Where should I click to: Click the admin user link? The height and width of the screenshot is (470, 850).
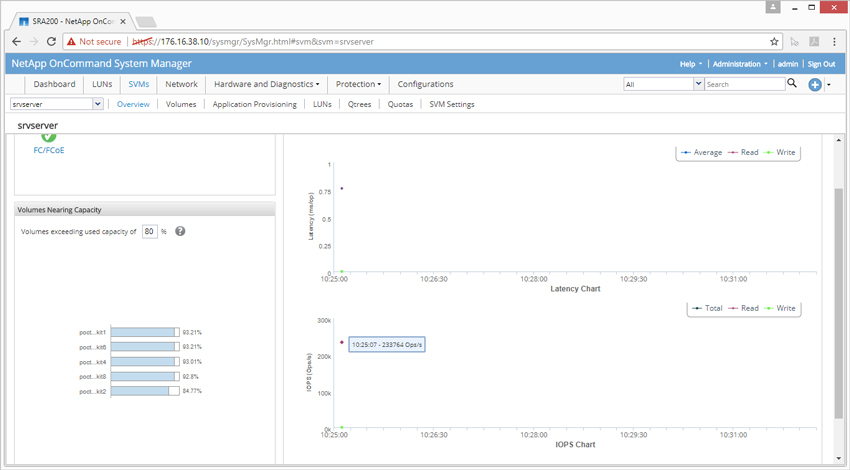point(788,64)
